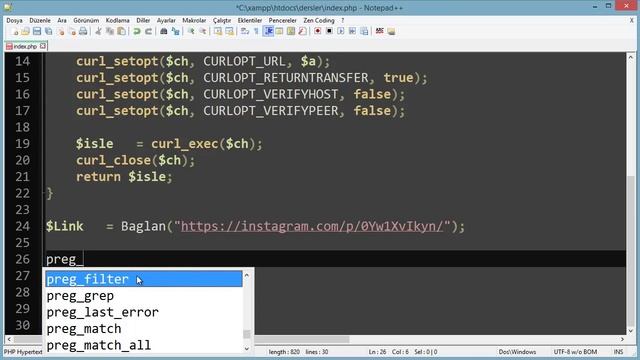Click the Close All toolbar icon
Viewport: 640px width, 360px height.
tap(72, 31)
